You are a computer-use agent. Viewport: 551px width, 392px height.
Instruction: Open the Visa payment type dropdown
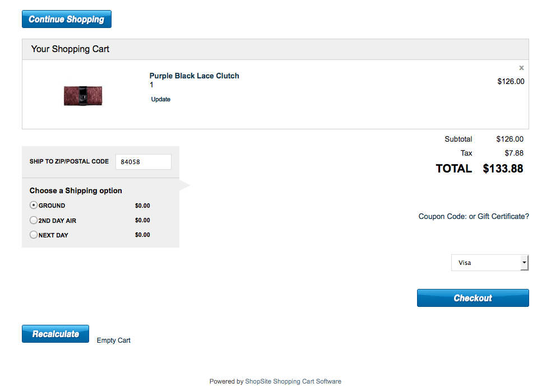click(490, 263)
